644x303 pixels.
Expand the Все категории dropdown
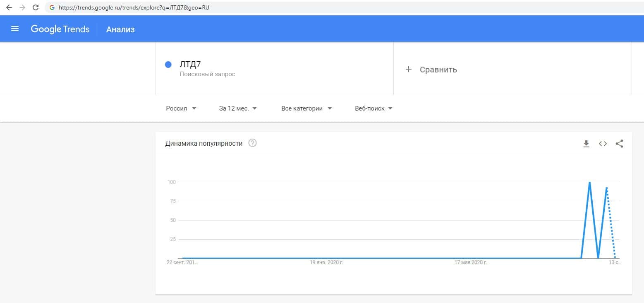coord(306,108)
